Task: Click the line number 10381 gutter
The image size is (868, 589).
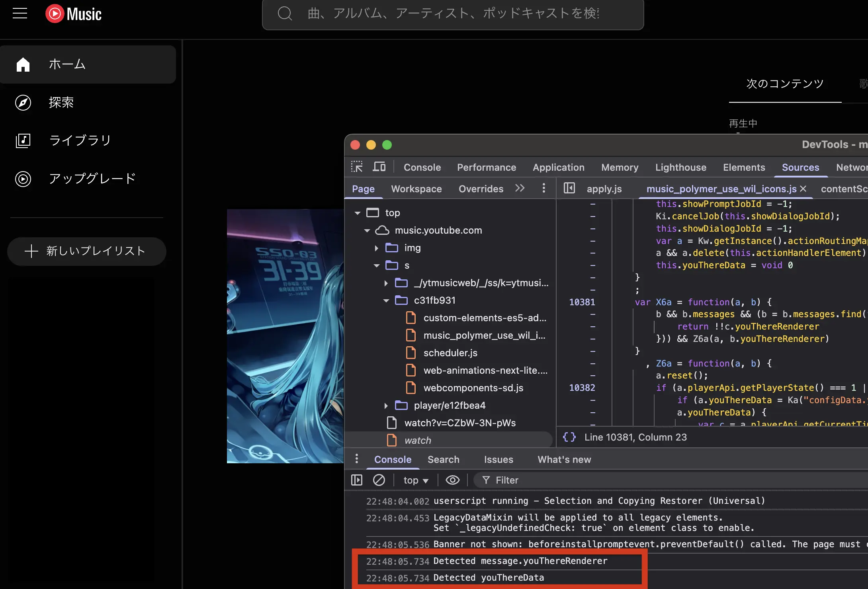Action: (582, 302)
